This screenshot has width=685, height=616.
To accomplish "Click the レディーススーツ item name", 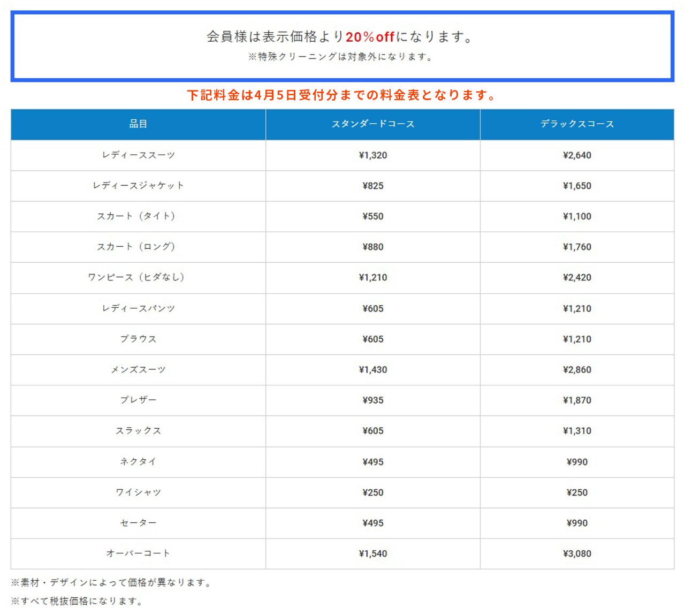I will click(138, 155).
